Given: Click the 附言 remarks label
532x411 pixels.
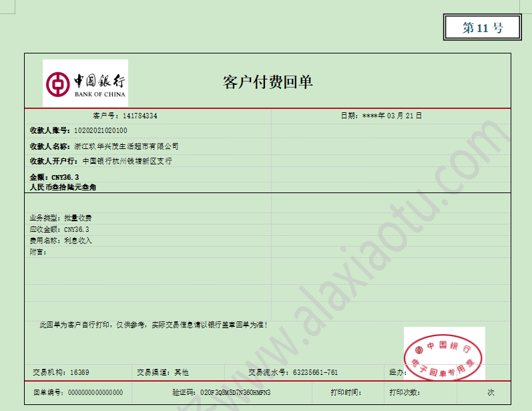Looking at the screenshot, I should (37, 252).
